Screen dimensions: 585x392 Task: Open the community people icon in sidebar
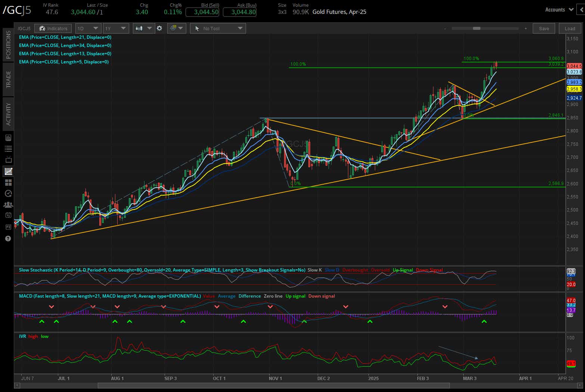click(8, 204)
